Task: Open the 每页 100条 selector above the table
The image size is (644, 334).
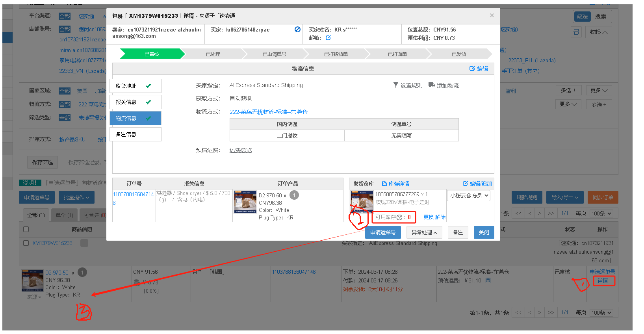Action: (601, 213)
